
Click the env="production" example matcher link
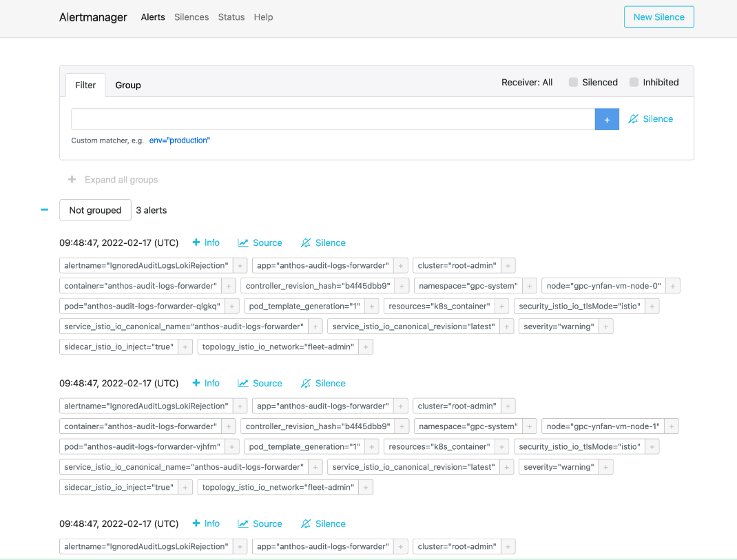(180, 141)
